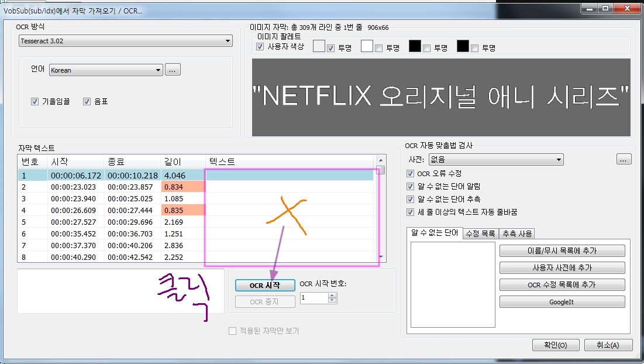The width and height of the screenshot is (644, 364).
Task: Select subtitle row starting 00:00:40.290
Action: click(196, 257)
